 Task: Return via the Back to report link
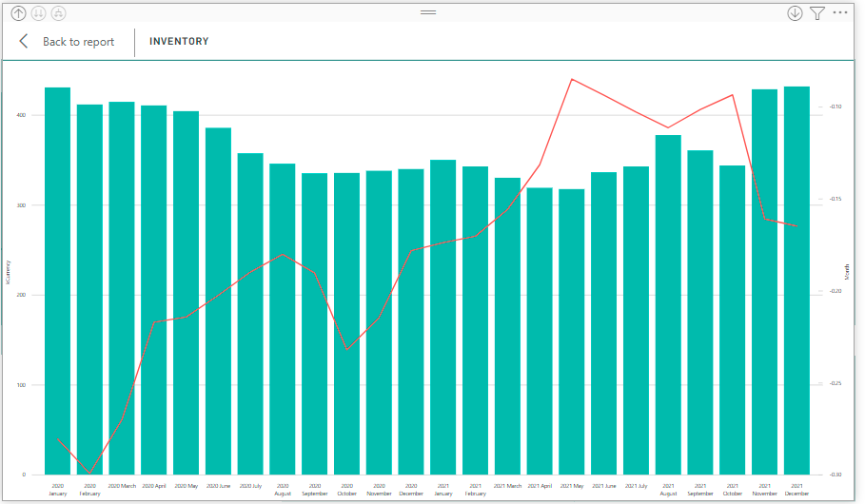click(x=78, y=41)
